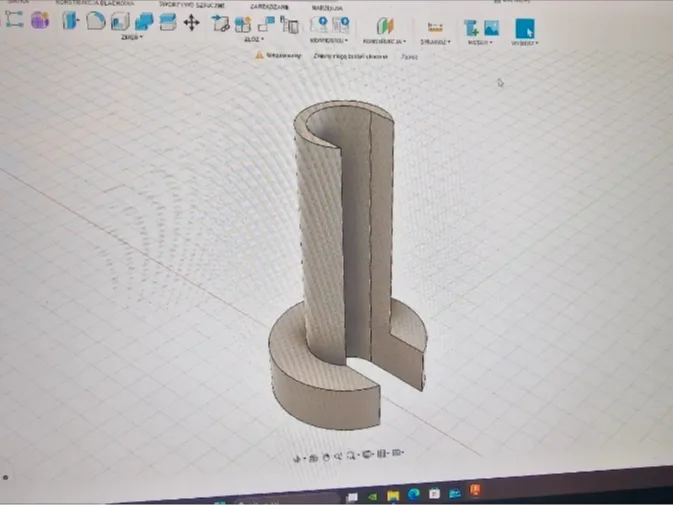673x505 pixels.
Task: Expand the ZŁÓŻ dropdown menu
Action: click(254, 39)
